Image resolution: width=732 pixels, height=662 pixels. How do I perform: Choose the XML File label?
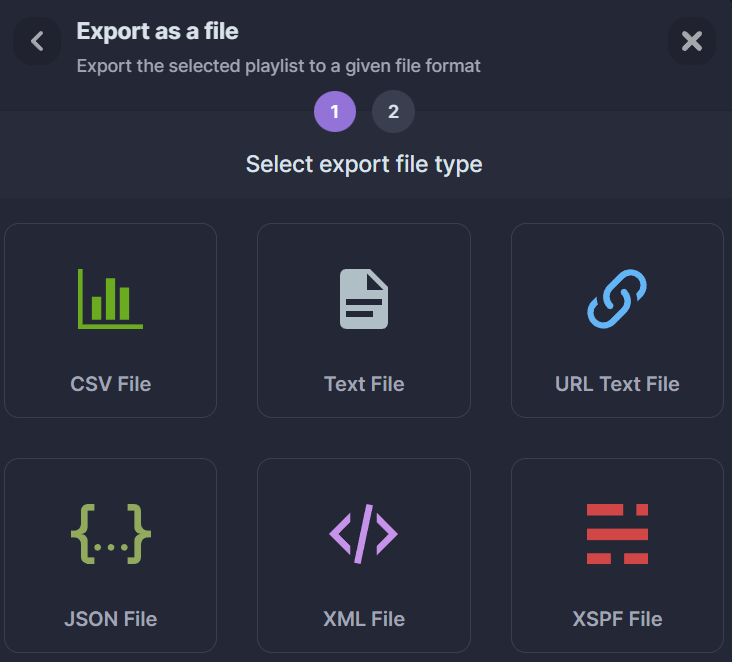pos(364,619)
